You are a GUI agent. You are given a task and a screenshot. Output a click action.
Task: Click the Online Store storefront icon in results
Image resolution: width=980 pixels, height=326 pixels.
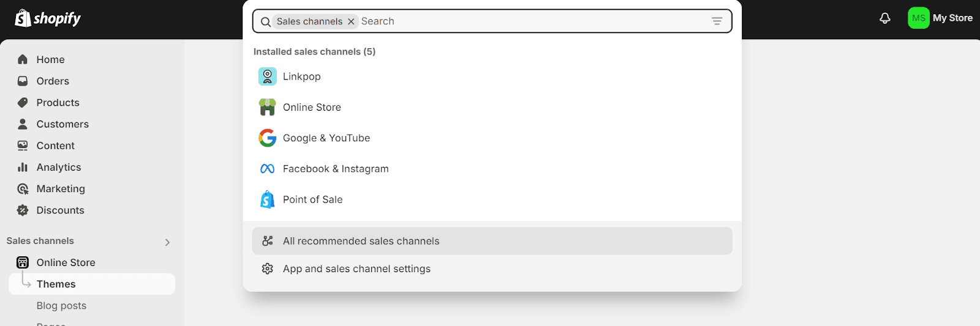tap(267, 107)
